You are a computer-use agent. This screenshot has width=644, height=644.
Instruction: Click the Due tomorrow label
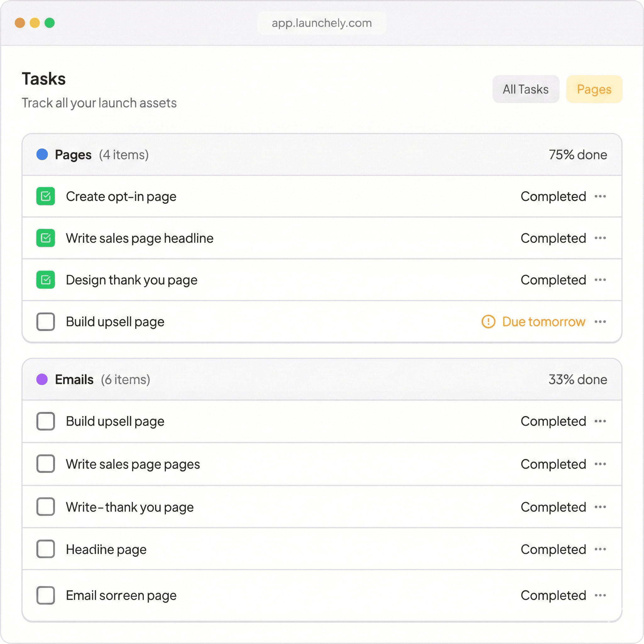coord(543,322)
